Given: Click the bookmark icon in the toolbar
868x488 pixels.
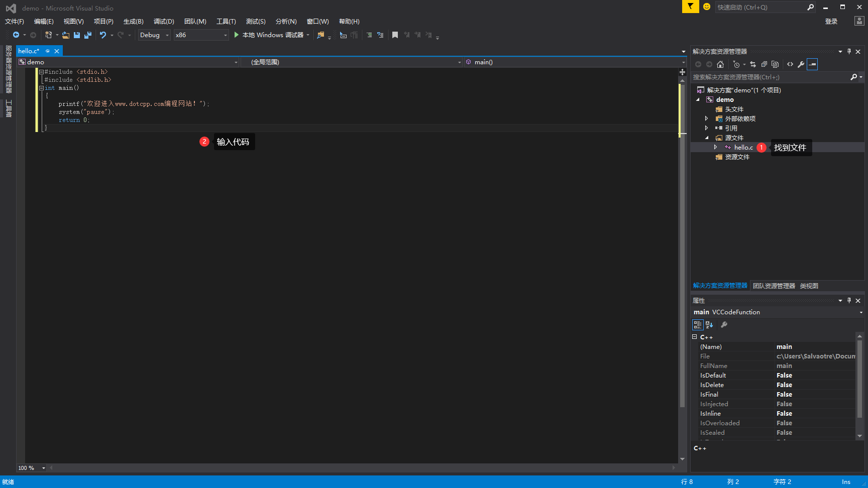Looking at the screenshot, I should (x=395, y=35).
